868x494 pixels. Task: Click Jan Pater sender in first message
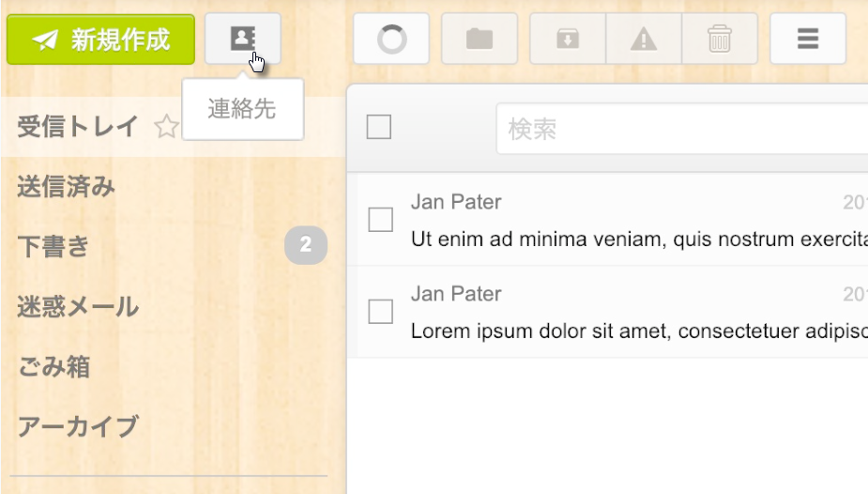coord(456,202)
